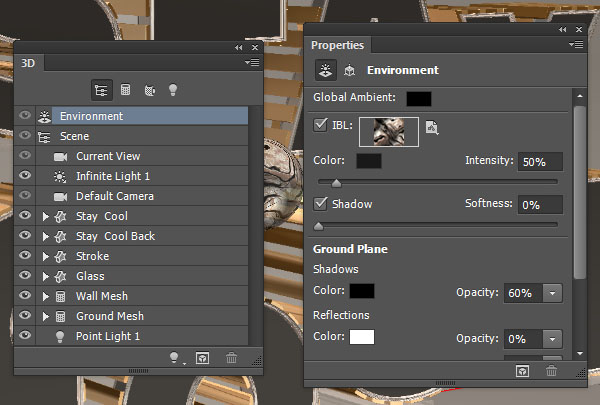
Task: Open the Shadows Opacity dropdown arrow
Action: (x=552, y=293)
